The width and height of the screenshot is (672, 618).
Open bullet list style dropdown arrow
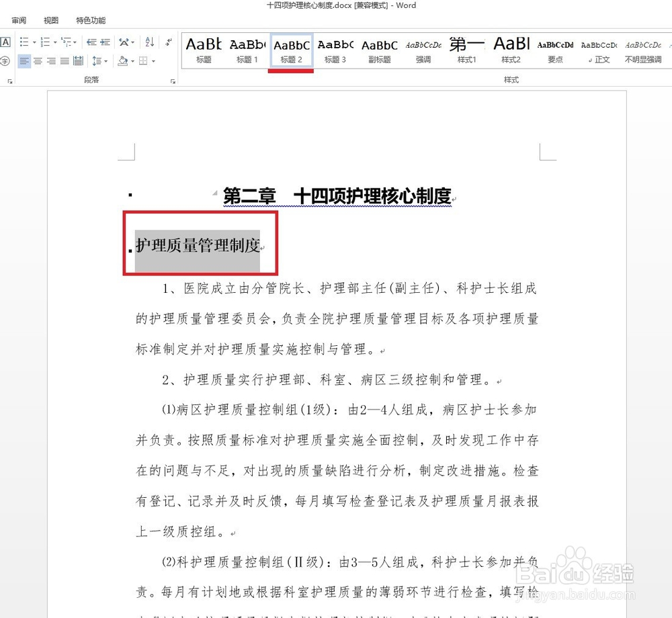34,42
